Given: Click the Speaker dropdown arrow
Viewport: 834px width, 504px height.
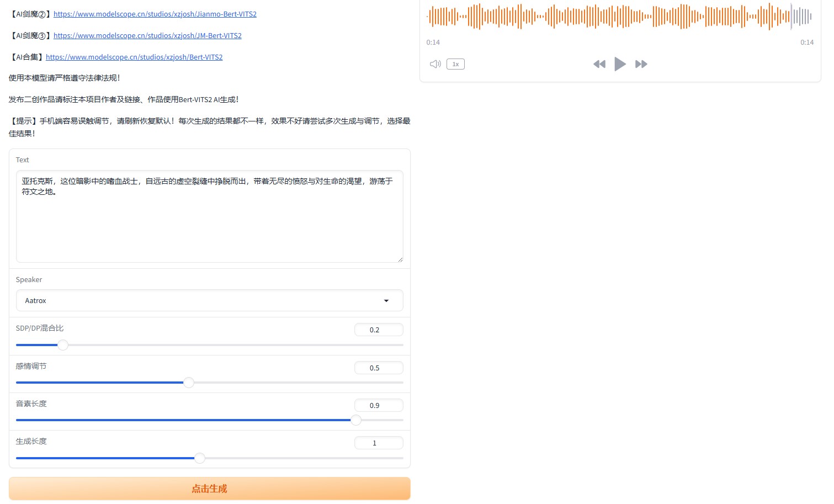Looking at the screenshot, I should [386, 301].
